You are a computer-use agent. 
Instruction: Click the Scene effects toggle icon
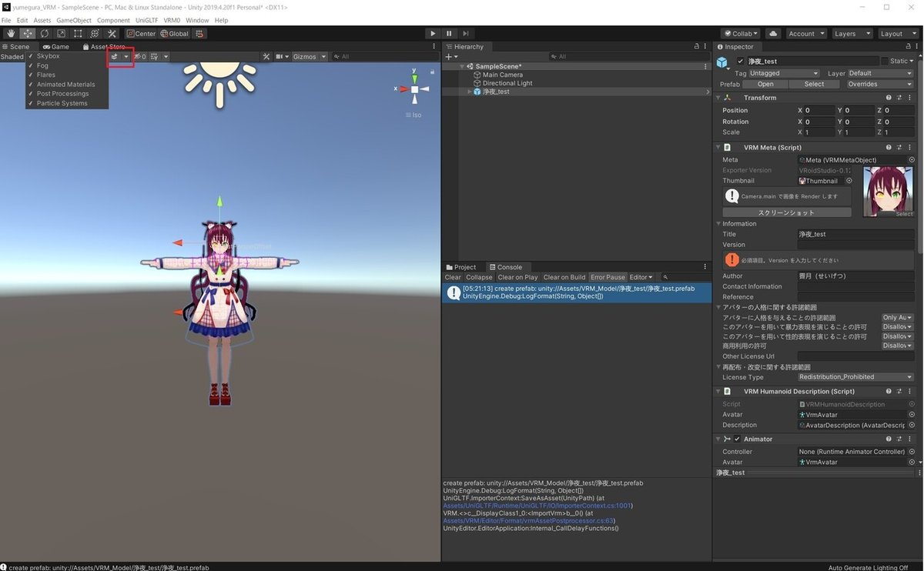114,56
